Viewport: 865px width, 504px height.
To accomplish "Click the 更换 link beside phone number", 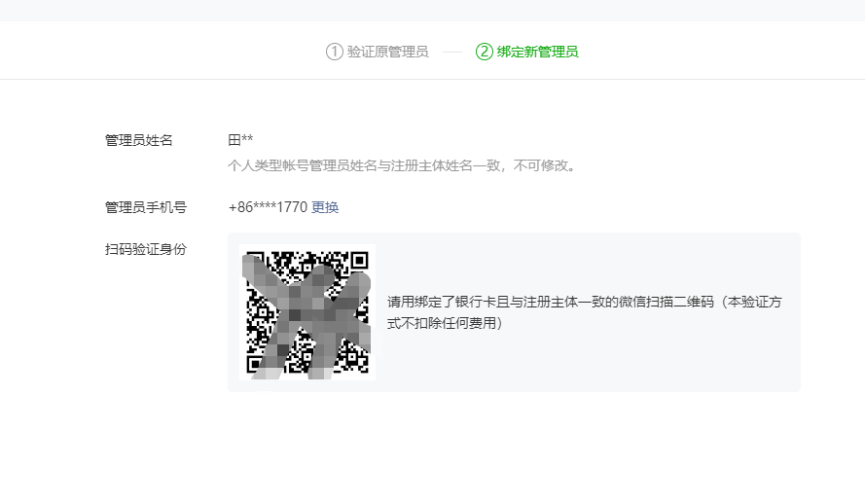I will 325,207.
